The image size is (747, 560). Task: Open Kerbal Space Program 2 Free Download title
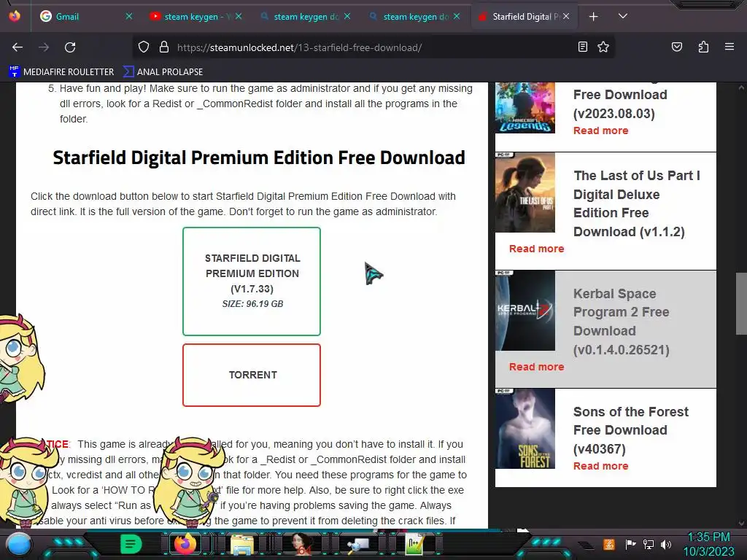(x=622, y=322)
